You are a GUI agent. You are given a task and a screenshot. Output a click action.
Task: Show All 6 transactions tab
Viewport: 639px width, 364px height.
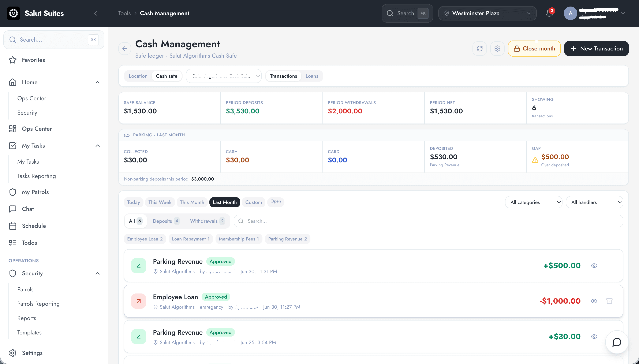(136, 221)
